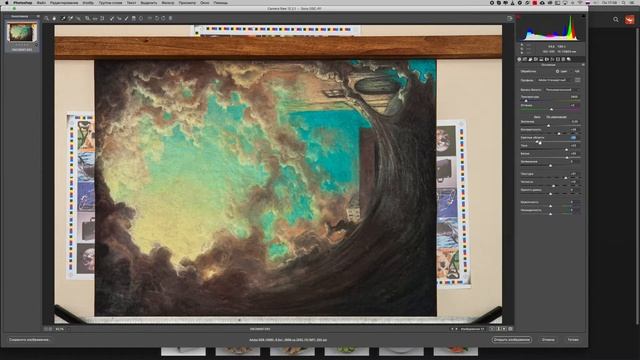Viewport: 640px width, 360px height.
Task: Select the Targeted Adjustment tool
Action: 78,18
